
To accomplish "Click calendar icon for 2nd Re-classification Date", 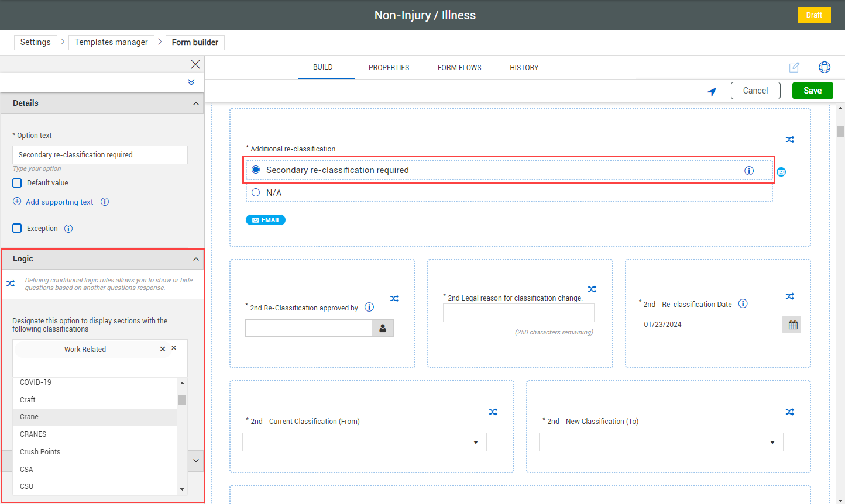I will [x=792, y=325].
